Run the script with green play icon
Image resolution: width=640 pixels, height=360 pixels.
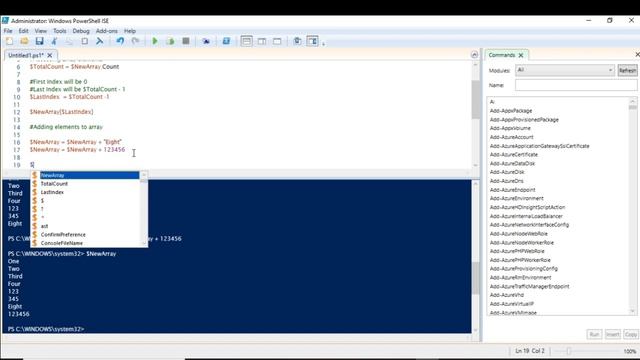click(x=155, y=41)
